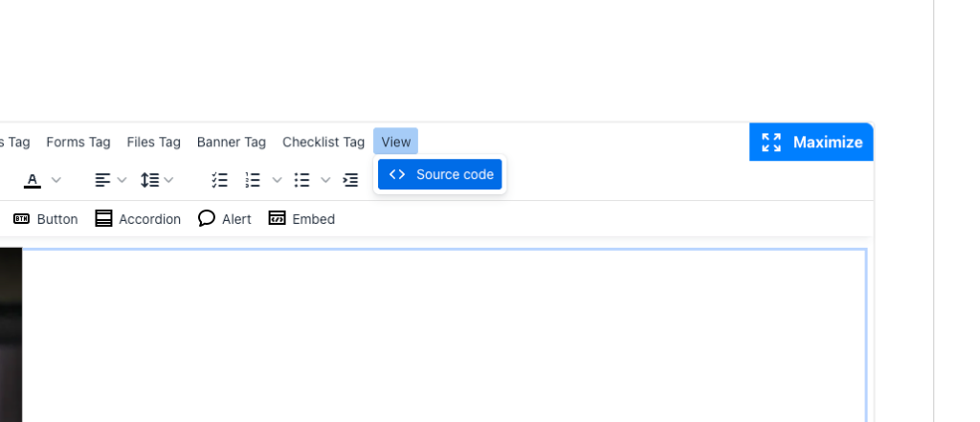
Task: Click the text color icon
Action: pyautogui.click(x=33, y=180)
